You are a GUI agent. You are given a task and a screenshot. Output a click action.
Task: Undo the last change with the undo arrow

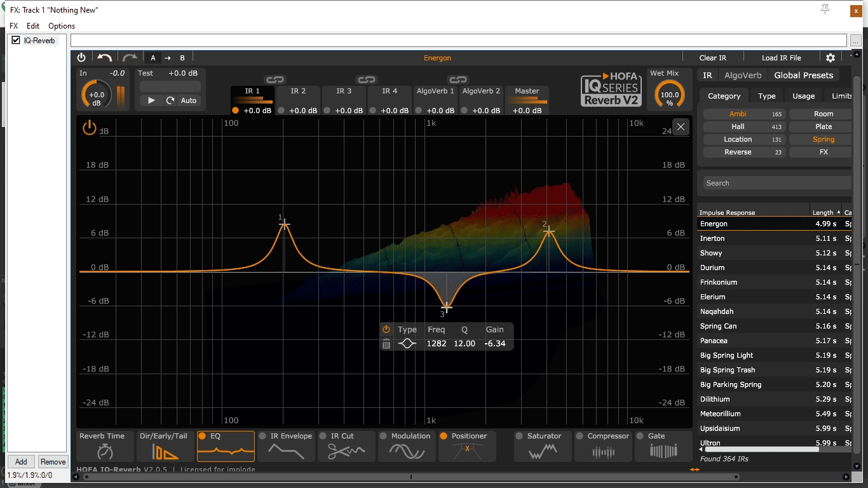click(104, 58)
